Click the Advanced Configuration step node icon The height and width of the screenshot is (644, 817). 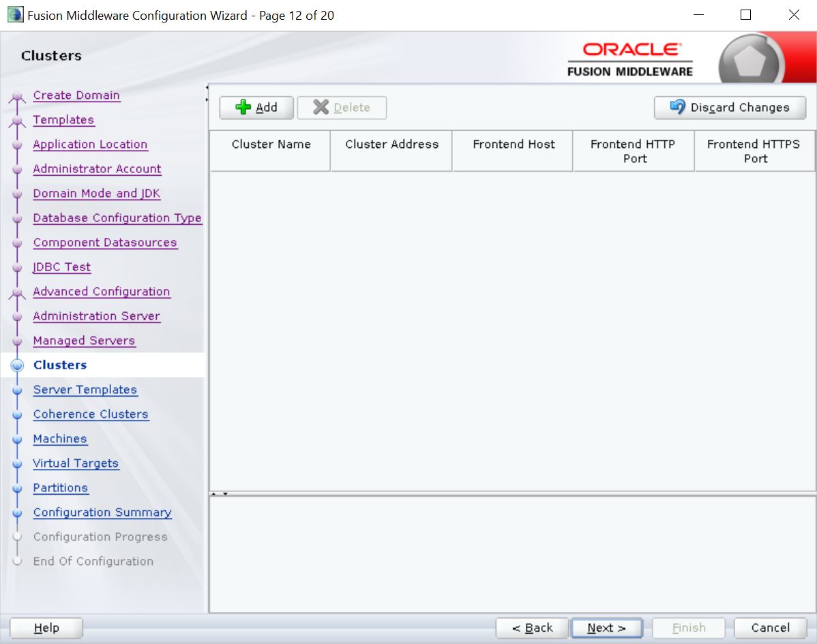pyautogui.click(x=17, y=293)
